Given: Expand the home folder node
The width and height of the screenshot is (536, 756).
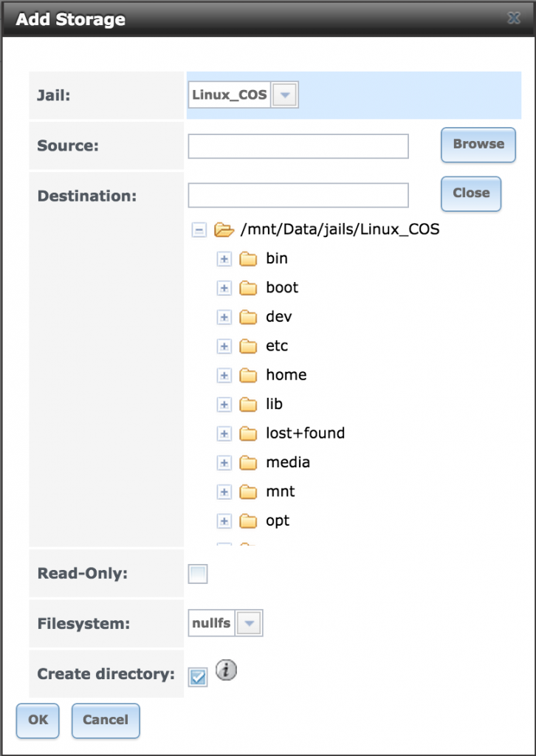Looking at the screenshot, I should point(224,375).
